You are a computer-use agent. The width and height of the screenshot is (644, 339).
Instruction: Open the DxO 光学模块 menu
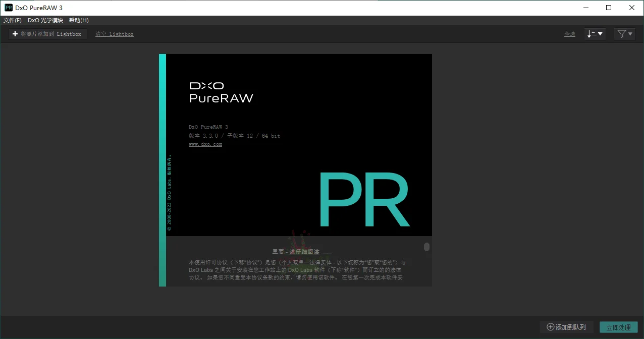[x=45, y=20]
